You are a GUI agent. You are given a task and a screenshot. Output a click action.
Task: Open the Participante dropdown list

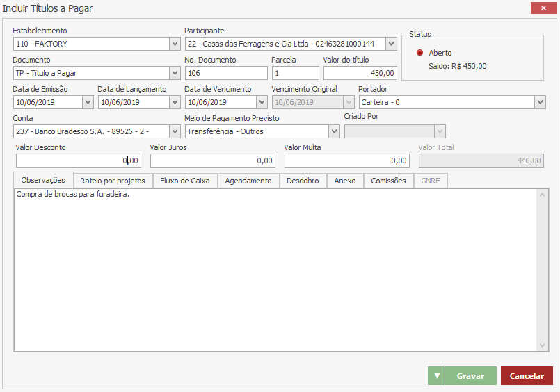click(391, 44)
